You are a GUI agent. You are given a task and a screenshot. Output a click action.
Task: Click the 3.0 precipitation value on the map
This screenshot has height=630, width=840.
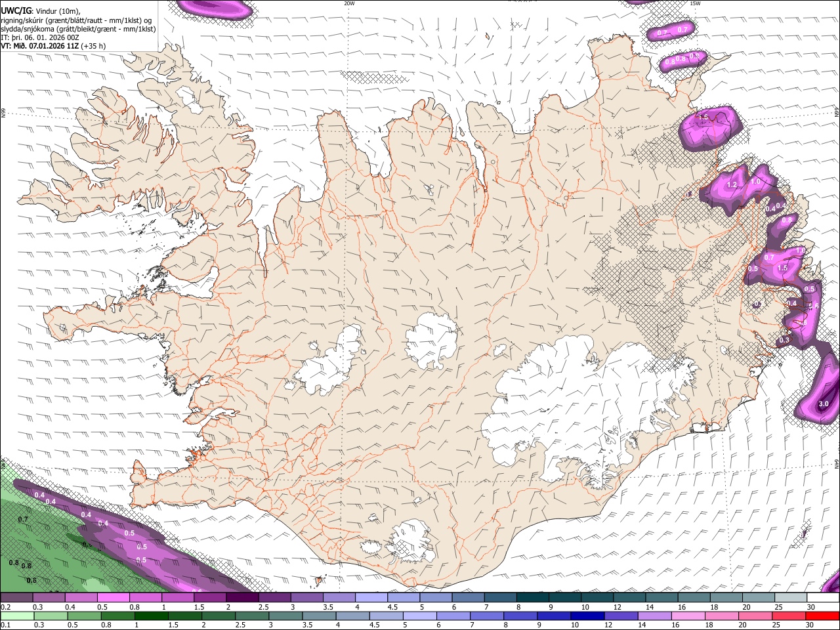[824, 404]
